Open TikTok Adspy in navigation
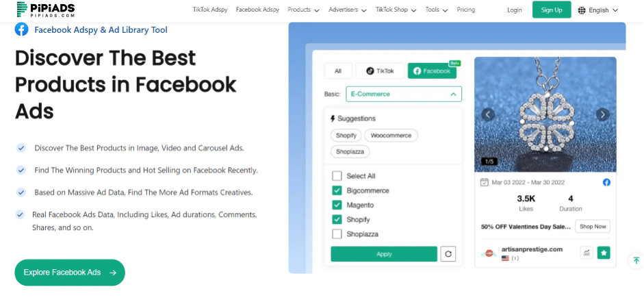This screenshot has height=302, width=644. [x=210, y=10]
